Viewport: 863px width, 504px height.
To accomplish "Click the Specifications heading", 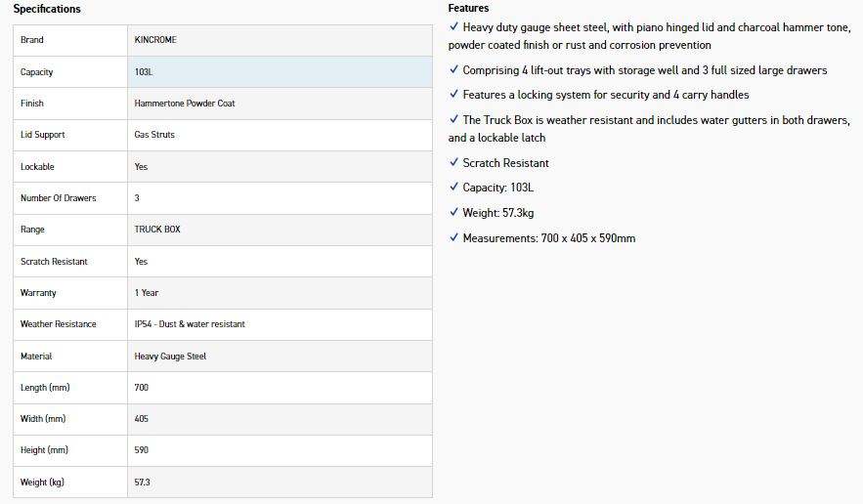I will pos(47,9).
